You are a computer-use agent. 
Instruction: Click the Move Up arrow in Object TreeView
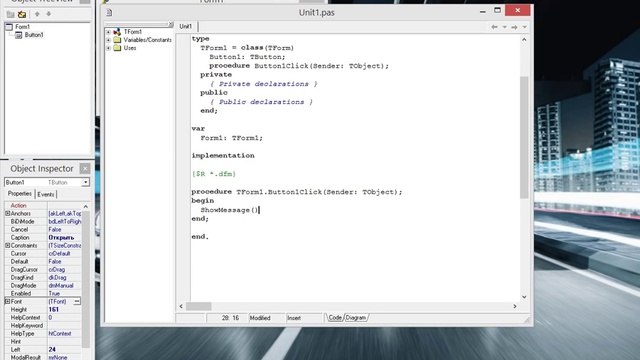[37, 14]
